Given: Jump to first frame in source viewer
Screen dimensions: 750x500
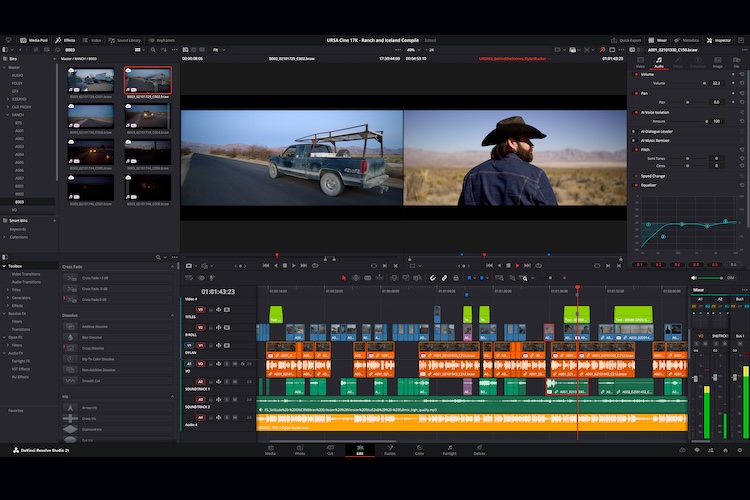Looking at the screenshot, I should [x=266, y=266].
